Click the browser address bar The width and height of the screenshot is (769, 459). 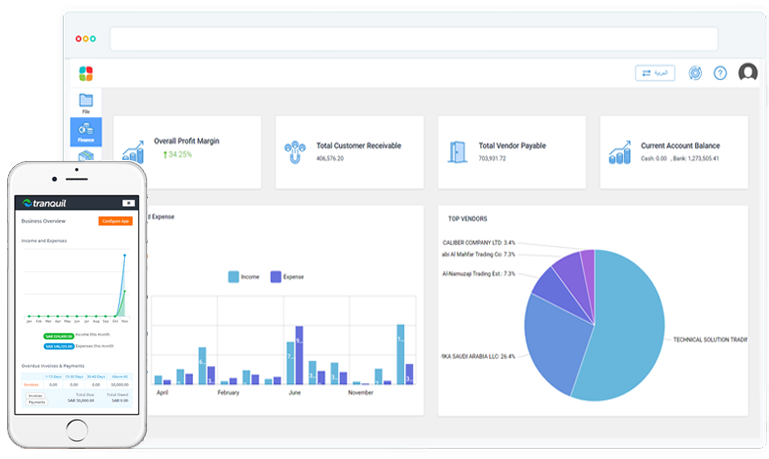[x=413, y=39]
